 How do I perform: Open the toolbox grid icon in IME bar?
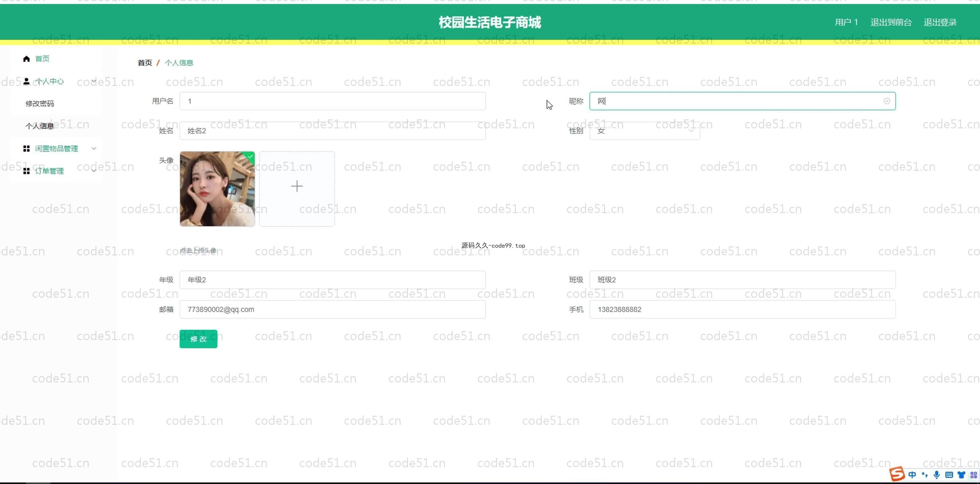point(974,475)
